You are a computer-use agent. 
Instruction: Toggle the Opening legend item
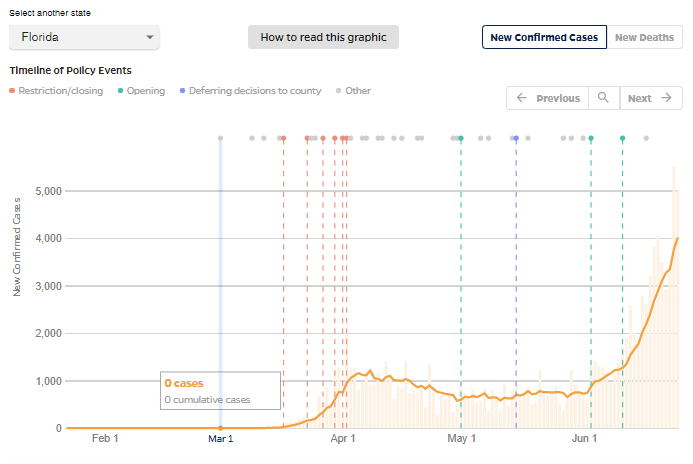pos(141,91)
